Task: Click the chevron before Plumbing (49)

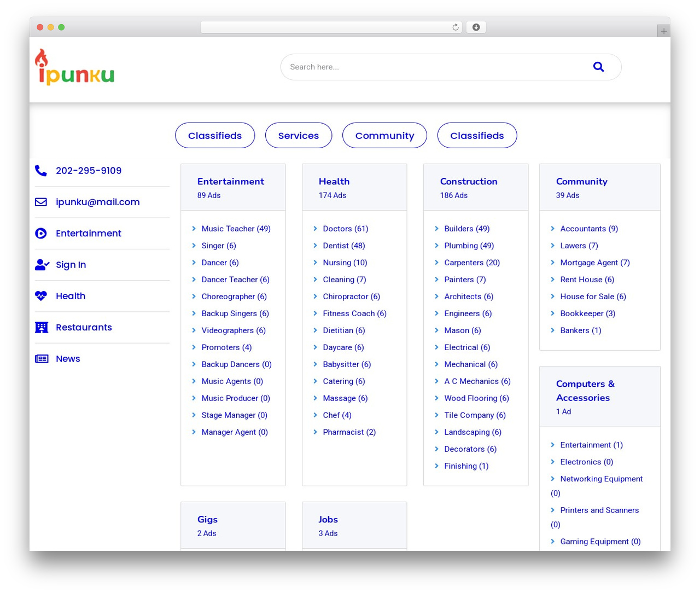Action: [x=436, y=246]
